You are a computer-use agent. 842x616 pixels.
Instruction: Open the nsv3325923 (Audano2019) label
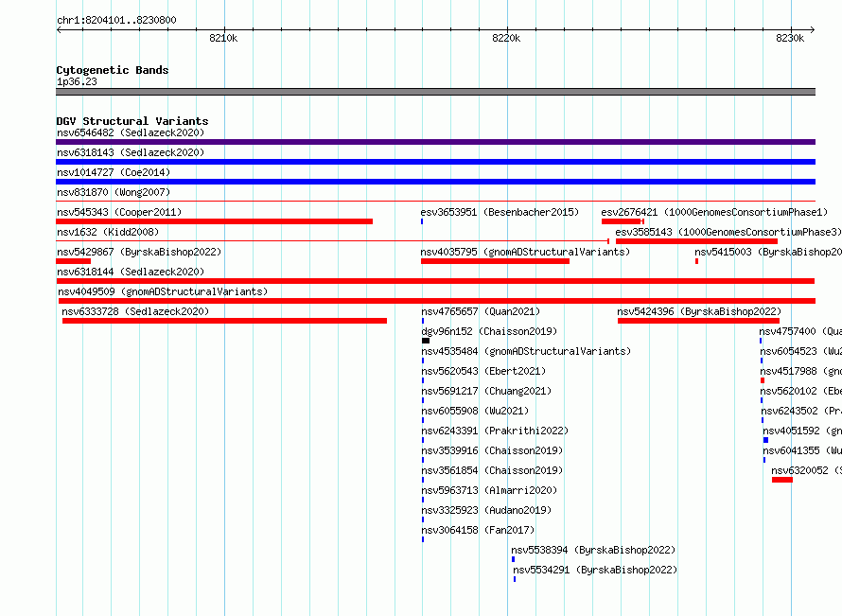click(486, 510)
